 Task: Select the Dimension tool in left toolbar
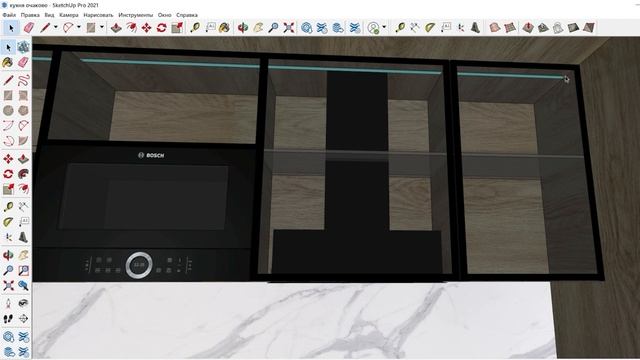pos(23,207)
